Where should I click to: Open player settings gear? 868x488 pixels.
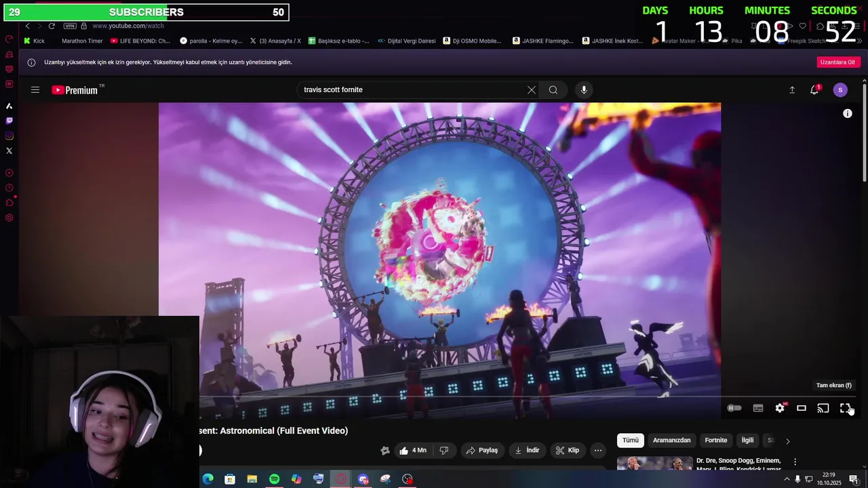tap(780, 408)
